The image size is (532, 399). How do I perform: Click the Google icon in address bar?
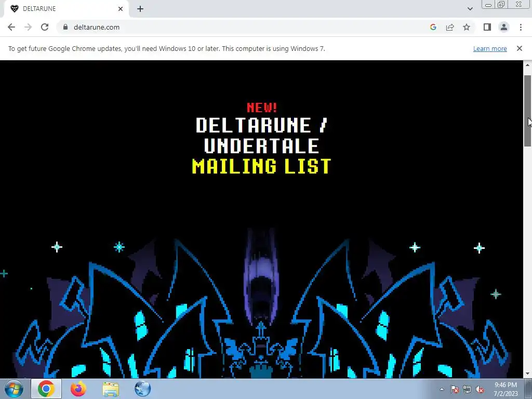[433, 27]
